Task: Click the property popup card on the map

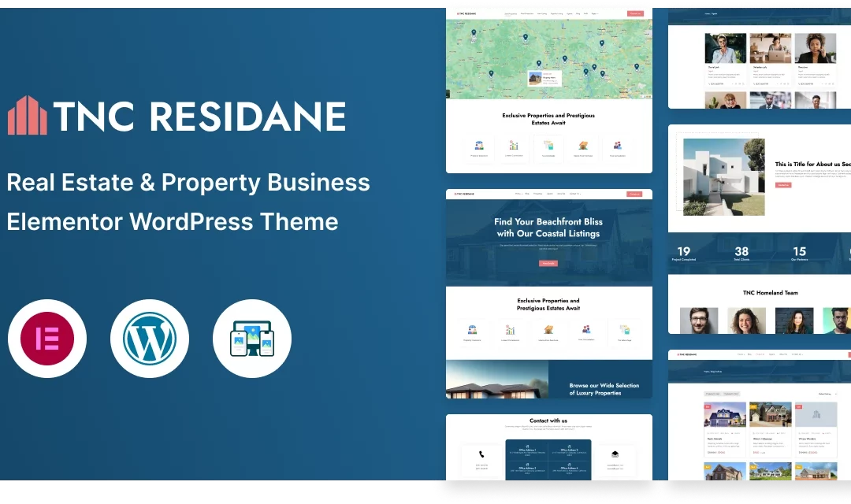Action: coord(544,78)
